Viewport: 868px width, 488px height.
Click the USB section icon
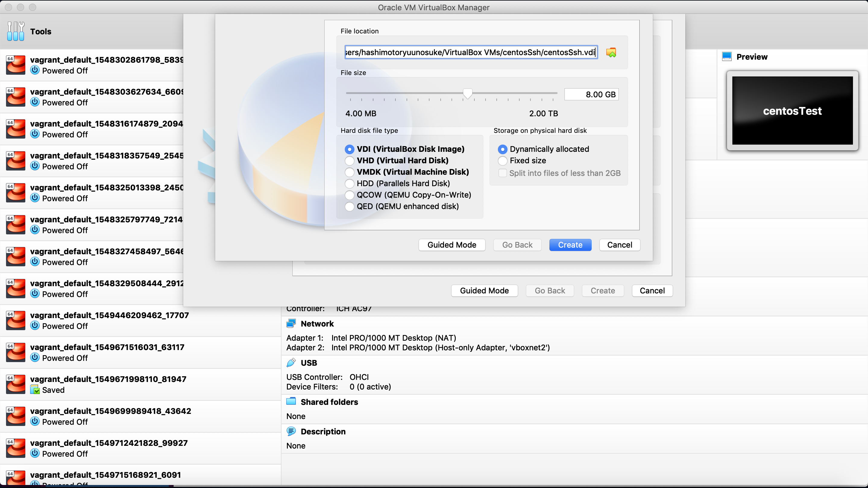pos(291,363)
